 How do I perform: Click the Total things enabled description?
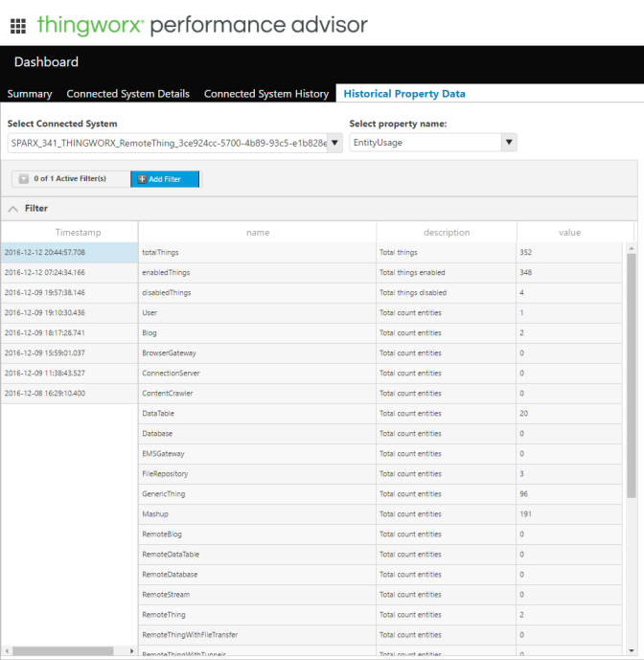coord(412,273)
